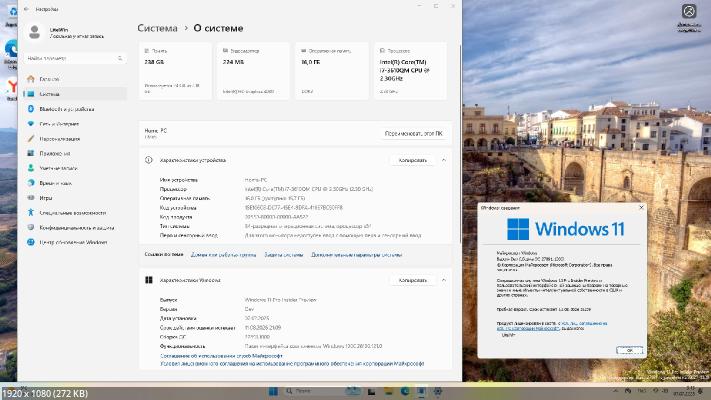Open the user account avatar in Settings

click(34, 32)
